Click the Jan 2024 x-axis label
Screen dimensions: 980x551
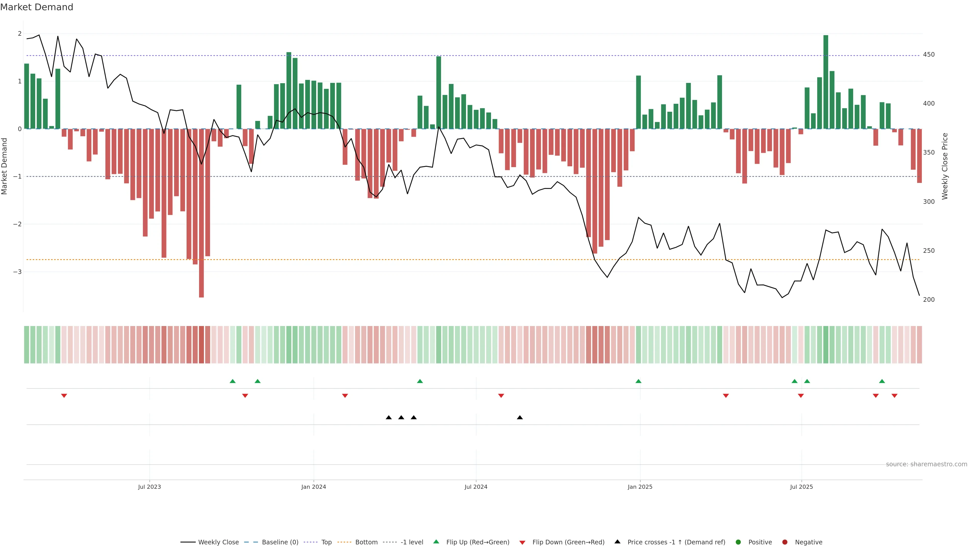point(313,487)
